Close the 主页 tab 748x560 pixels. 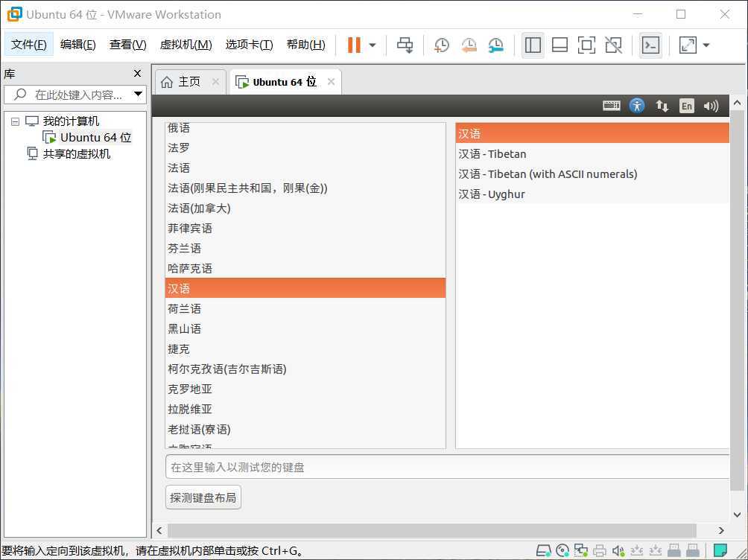click(x=215, y=82)
